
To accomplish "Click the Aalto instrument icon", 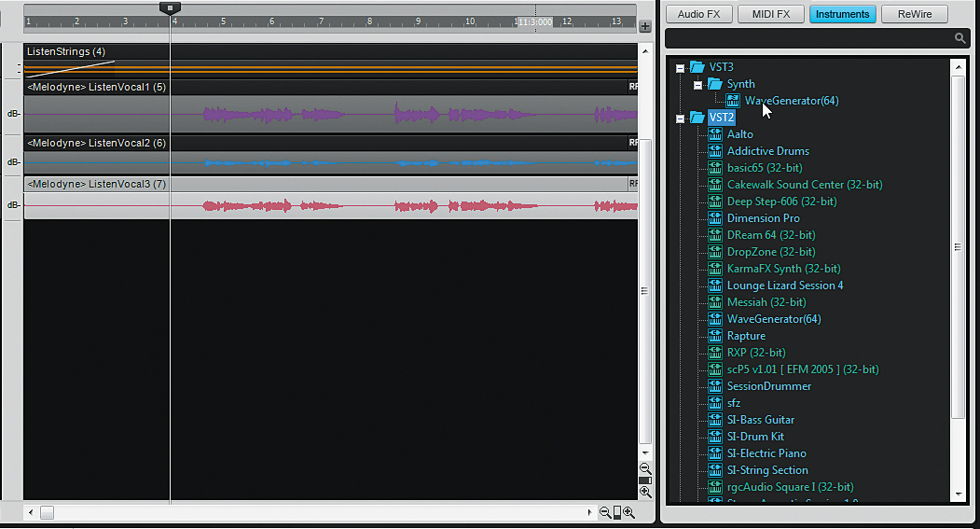I will point(715,133).
